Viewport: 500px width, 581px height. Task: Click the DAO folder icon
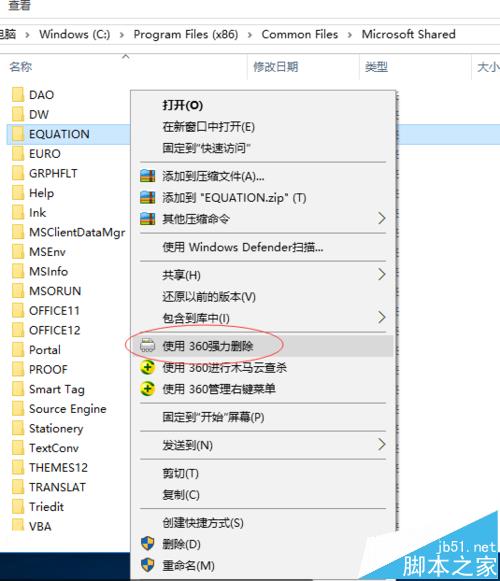click(18, 95)
